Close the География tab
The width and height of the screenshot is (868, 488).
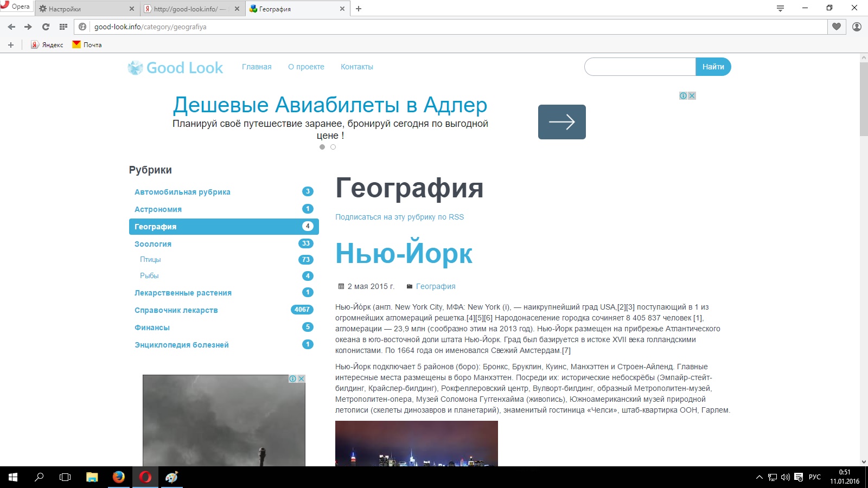pyautogui.click(x=342, y=9)
